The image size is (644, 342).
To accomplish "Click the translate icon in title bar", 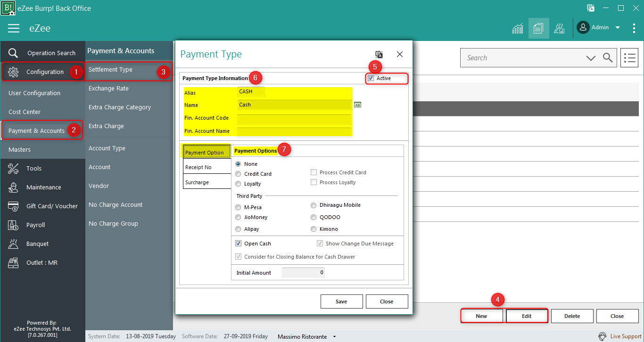I will point(590,8).
